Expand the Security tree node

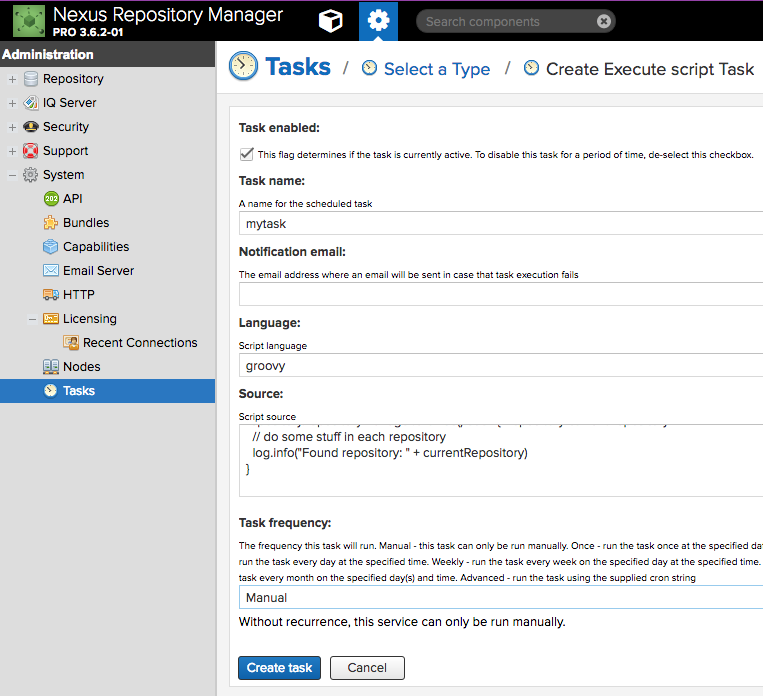coord(12,127)
